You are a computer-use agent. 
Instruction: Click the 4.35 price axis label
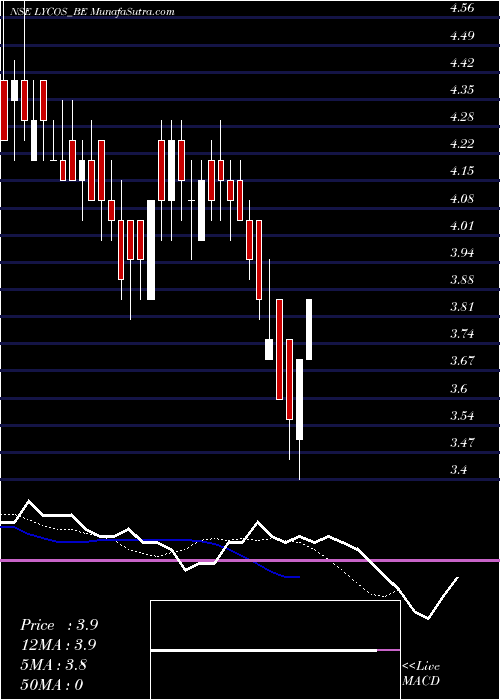coord(463,90)
